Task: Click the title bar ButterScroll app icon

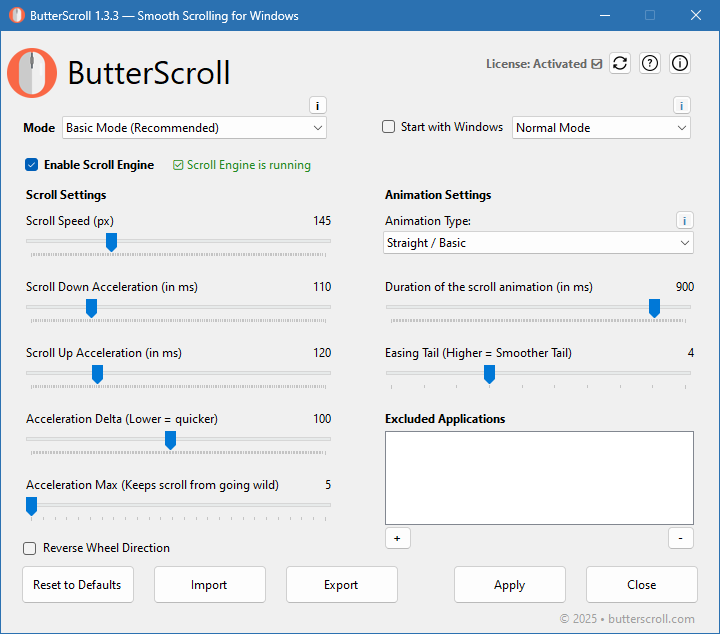Action: click(17, 16)
